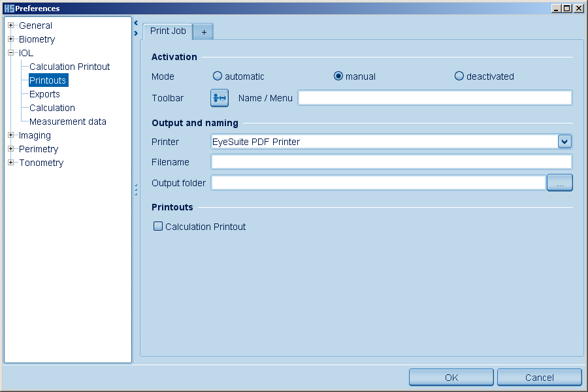
Task: Open Measurement data tree item
Action: pyautogui.click(x=67, y=122)
